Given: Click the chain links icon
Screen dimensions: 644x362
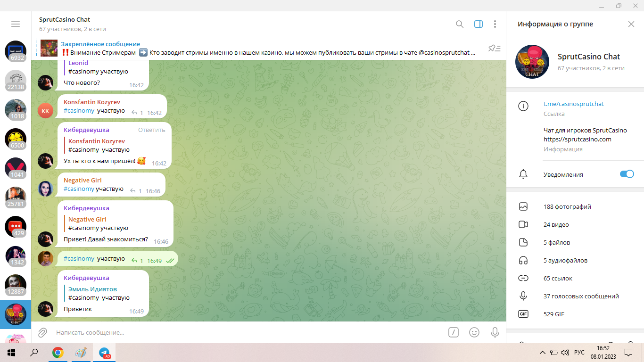Looking at the screenshot, I should click(x=523, y=278).
